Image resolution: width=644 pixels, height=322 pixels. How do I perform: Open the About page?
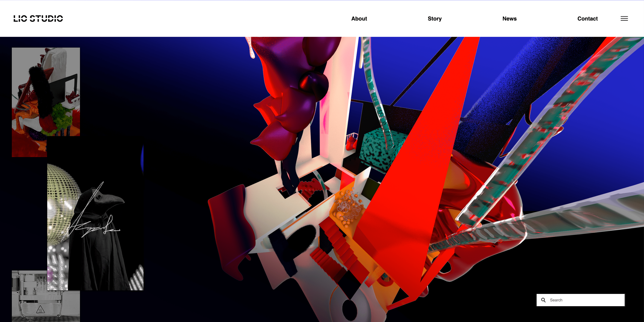click(x=359, y=18)
